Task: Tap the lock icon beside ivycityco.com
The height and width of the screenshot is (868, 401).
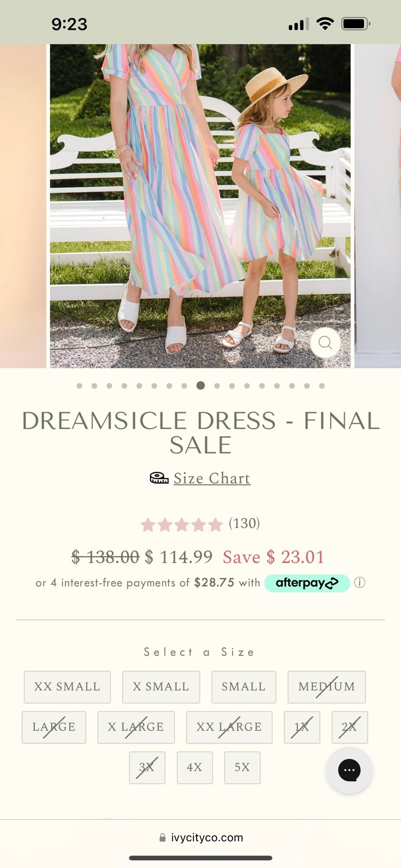Action: click(x=163, y=838)
